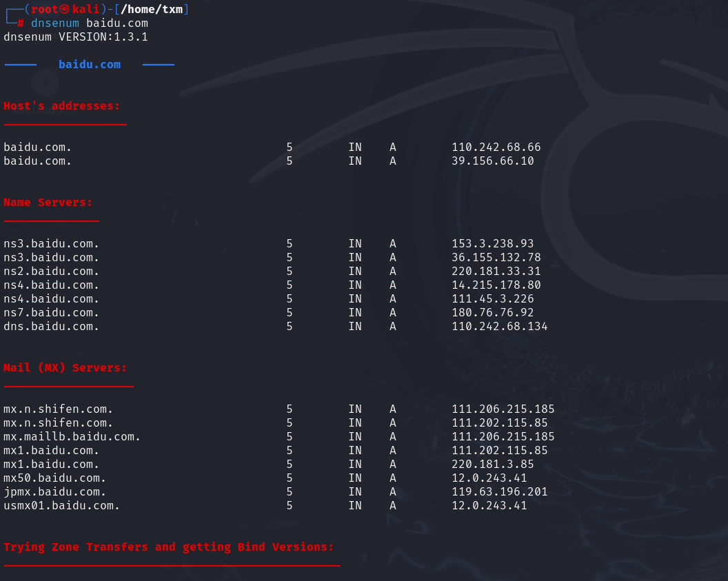
Task: Select 111.202.115.85 in the mx1.baidu.com. row
Action: (x=500, y=451)
